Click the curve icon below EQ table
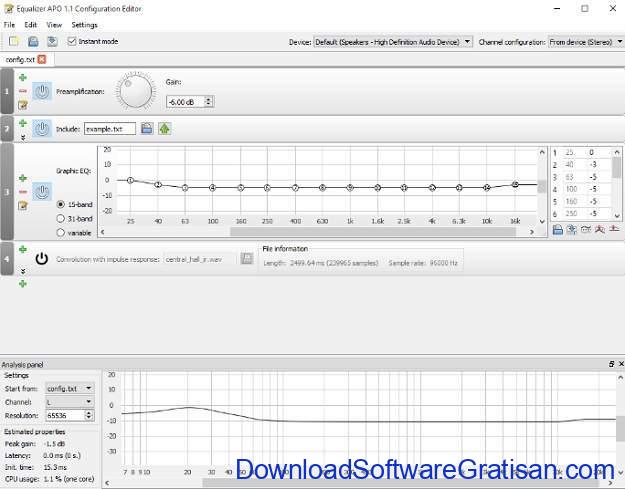625x489 pixels. coord(586,229)
